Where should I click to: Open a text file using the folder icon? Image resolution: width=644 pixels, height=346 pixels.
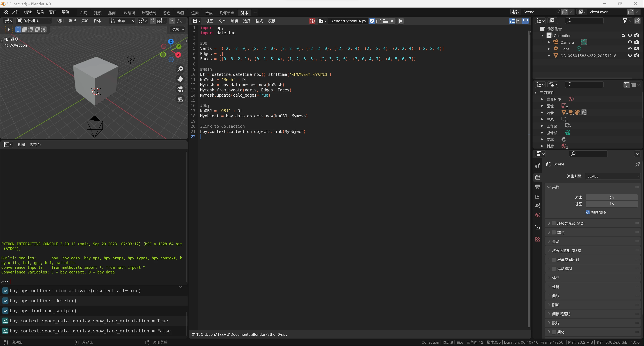[385, 21]
